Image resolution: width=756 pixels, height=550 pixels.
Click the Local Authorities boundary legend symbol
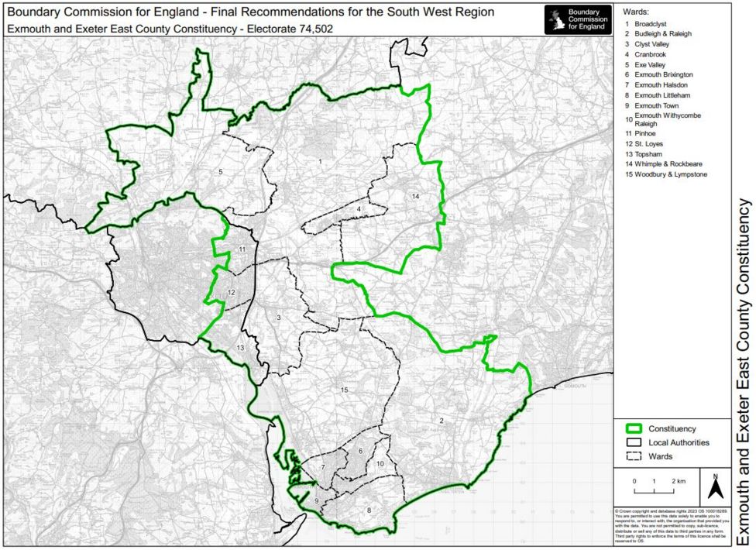tap(632, 442)
